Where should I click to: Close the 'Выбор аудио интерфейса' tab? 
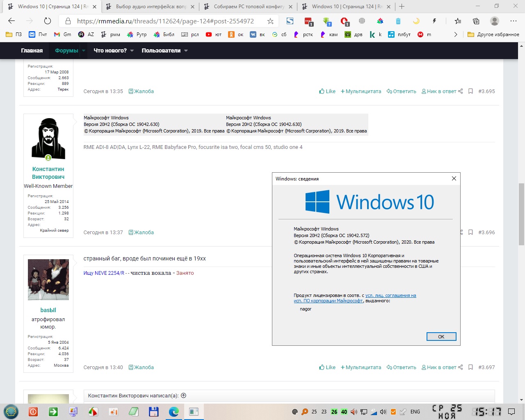[x=192, y=7]
